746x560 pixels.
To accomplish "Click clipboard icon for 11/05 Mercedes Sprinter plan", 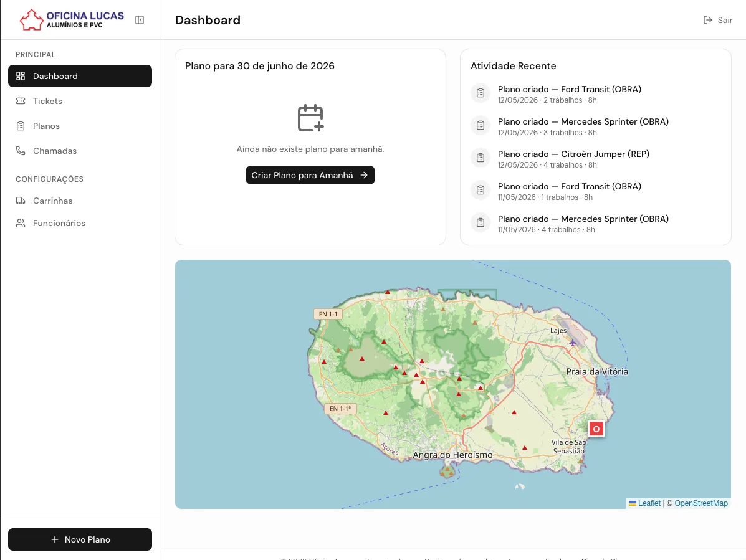I will point(481,222).
